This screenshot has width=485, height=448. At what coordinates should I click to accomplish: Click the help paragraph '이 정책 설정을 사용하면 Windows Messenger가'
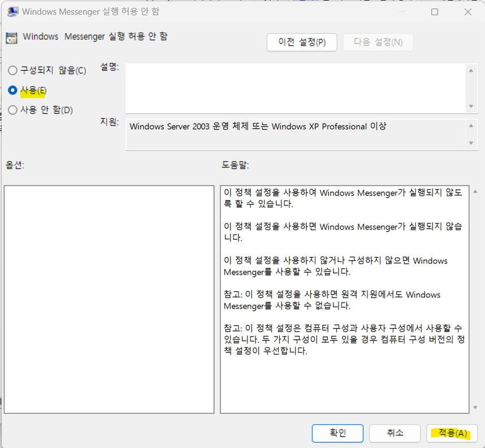point(343,232)
